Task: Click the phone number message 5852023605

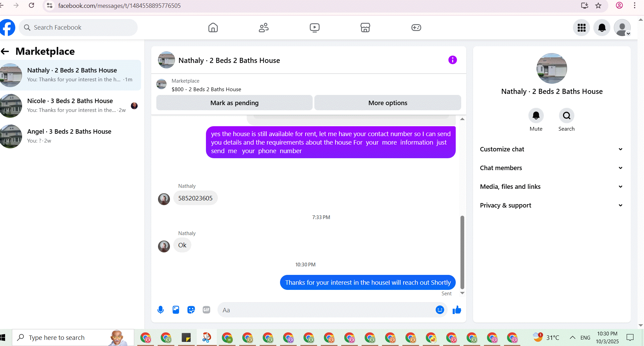Action: pyautogui.click(x=195, y=198)
